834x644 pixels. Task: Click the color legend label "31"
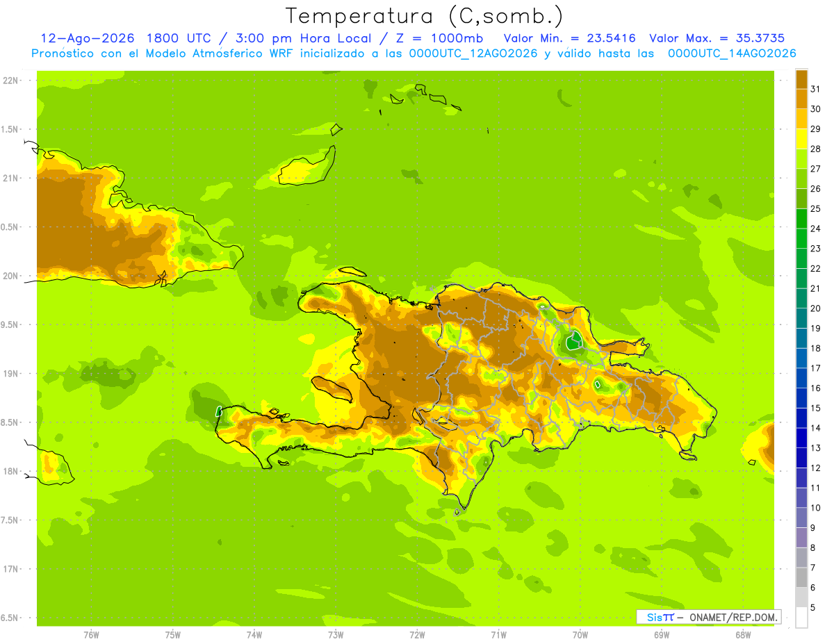click(815, 89)
